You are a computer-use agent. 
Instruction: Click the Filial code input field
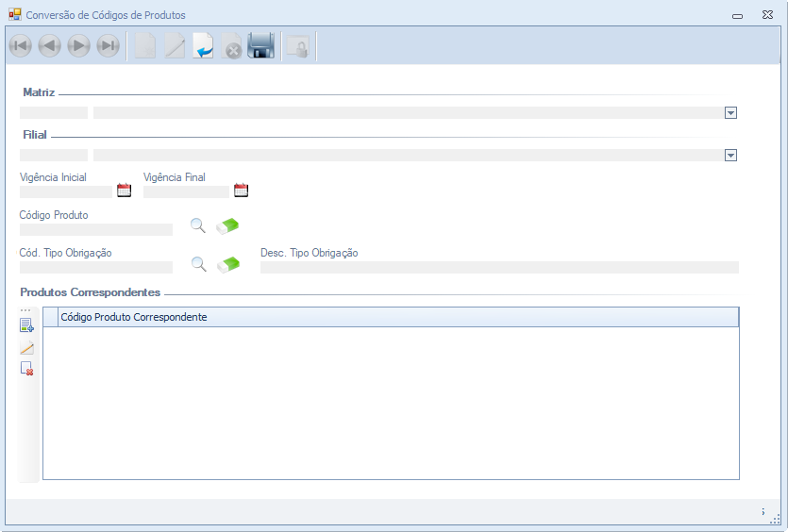[x=54, y=155]
